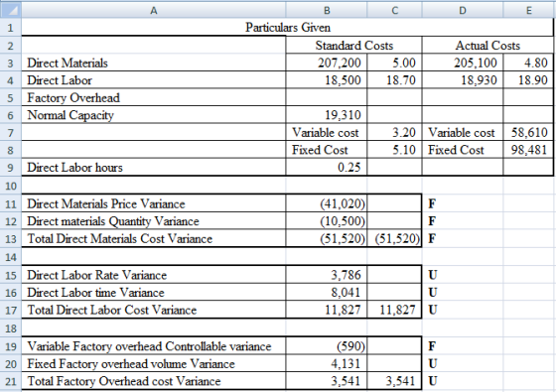This screenshot has width=556, height=392.
Task: Select row 21 header
Action: pos(11,381)
